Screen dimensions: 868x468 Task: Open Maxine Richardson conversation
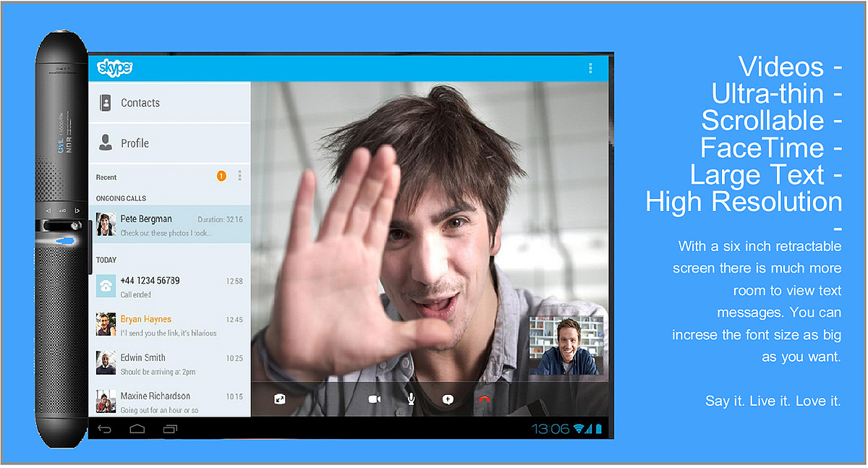(169, 401)
